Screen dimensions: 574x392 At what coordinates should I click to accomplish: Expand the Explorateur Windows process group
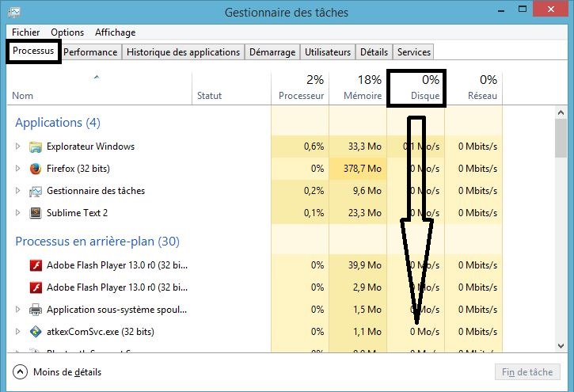click(17, 147)
